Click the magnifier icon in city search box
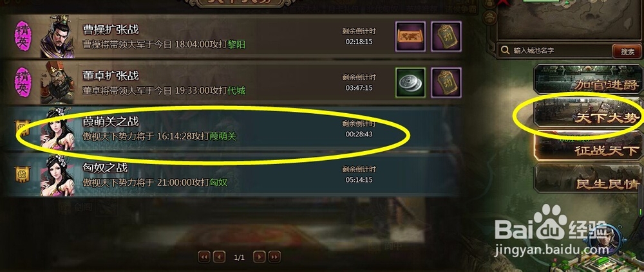The image size is (644, 272). point(505,51)
